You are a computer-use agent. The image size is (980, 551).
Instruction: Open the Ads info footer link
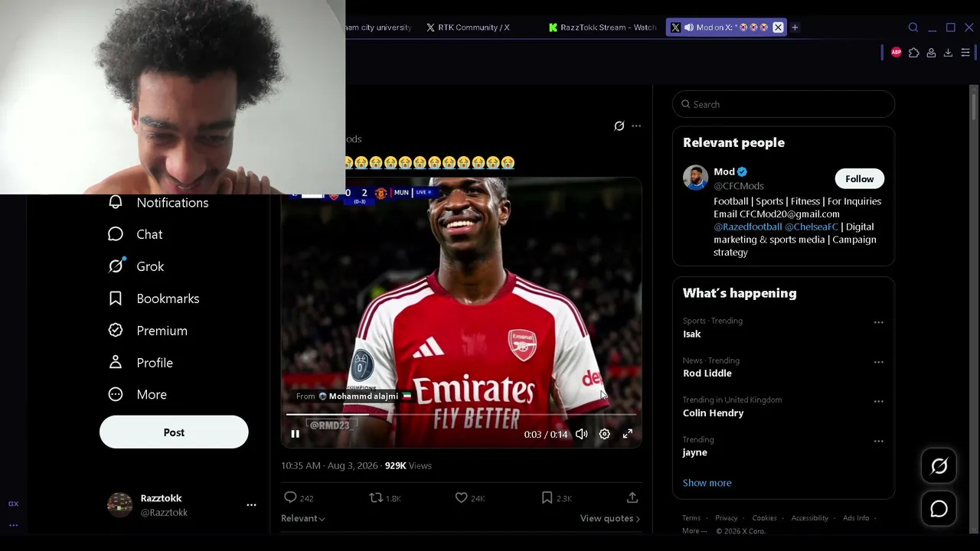(856, 518)
